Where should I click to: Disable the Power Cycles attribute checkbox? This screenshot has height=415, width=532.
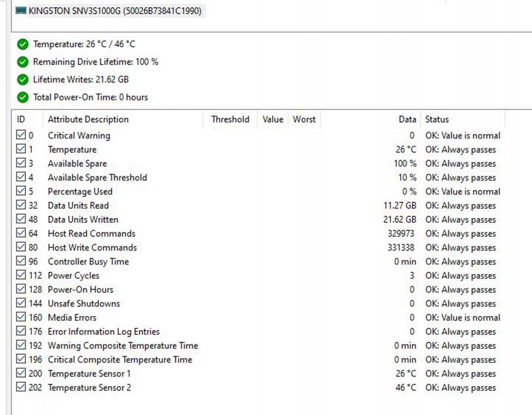[21, 275]
